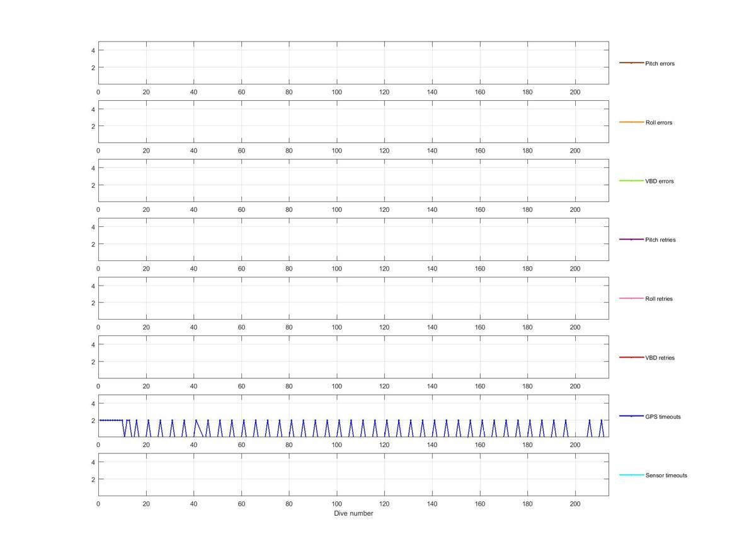The image size is (756, 558).
Task: Select the Sensor timeouts legend label
Action: (666, 475)
